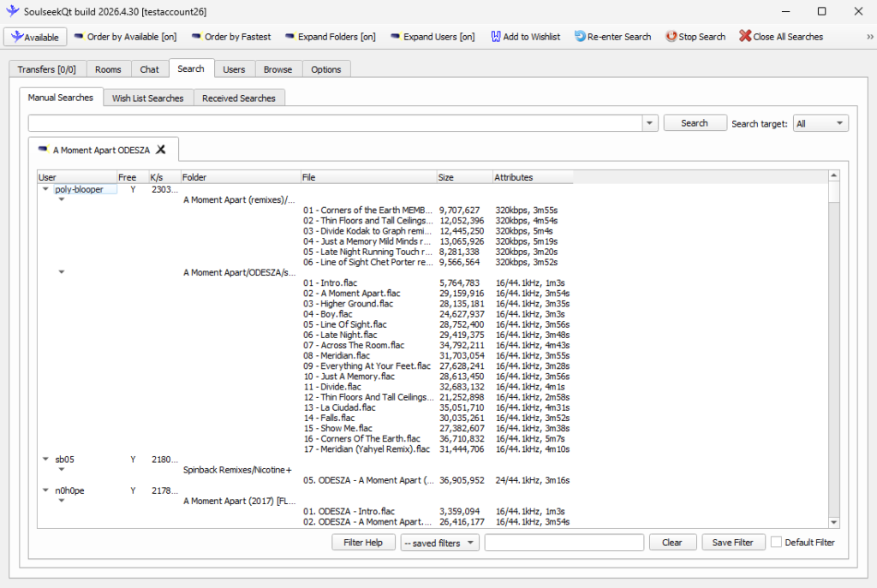Screen dimensions: 877x588
Task: Click the Filter Help button
Action: click(363, 543)
